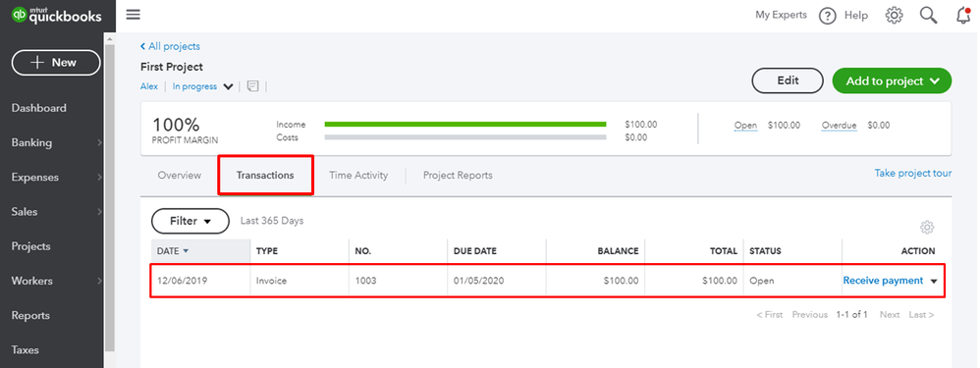Click the STATUS column header

(765, 251)
